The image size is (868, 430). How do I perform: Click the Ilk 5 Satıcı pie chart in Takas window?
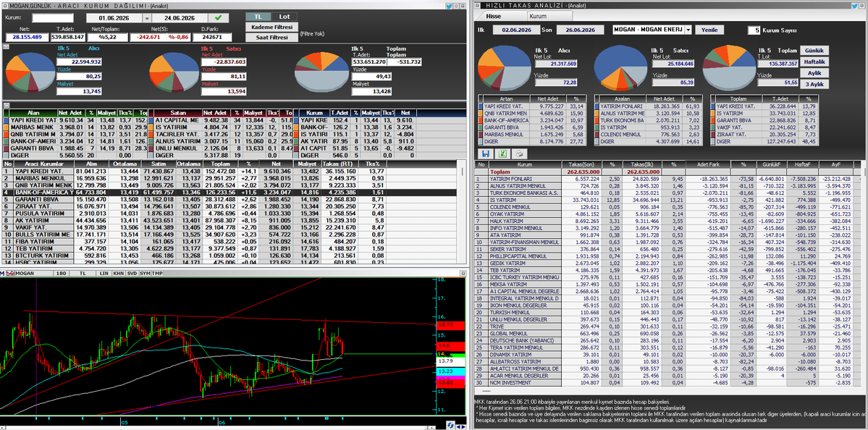pyautogui.click(x=620, y=67)
